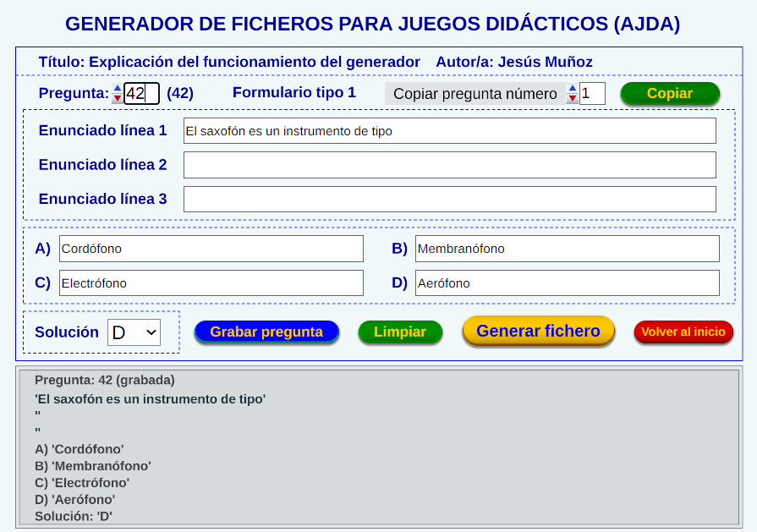Decrease the Copiar pregunta número value
757x532 pixels.
pos(573,99)
